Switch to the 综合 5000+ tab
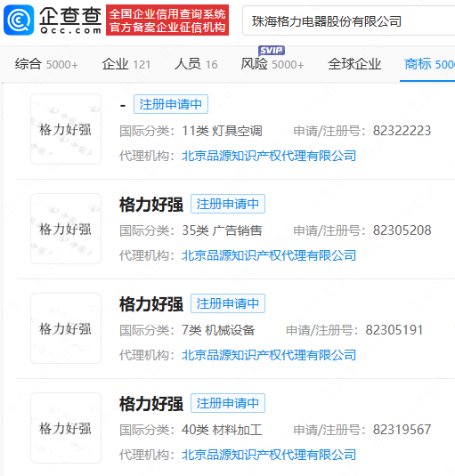The width and height of the screenshot is (455, 476). tap(46, 64)
